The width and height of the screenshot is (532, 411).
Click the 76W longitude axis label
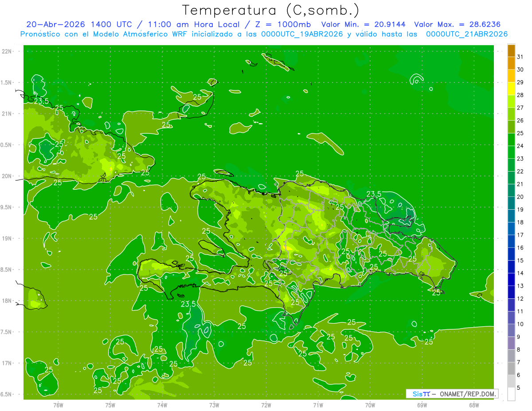tap(58, 405)
